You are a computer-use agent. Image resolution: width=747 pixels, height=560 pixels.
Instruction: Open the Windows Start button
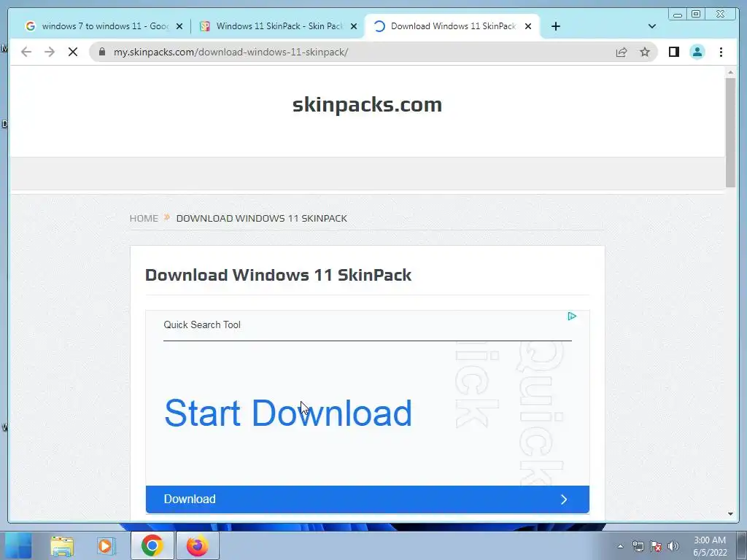(x=18, y=545)
